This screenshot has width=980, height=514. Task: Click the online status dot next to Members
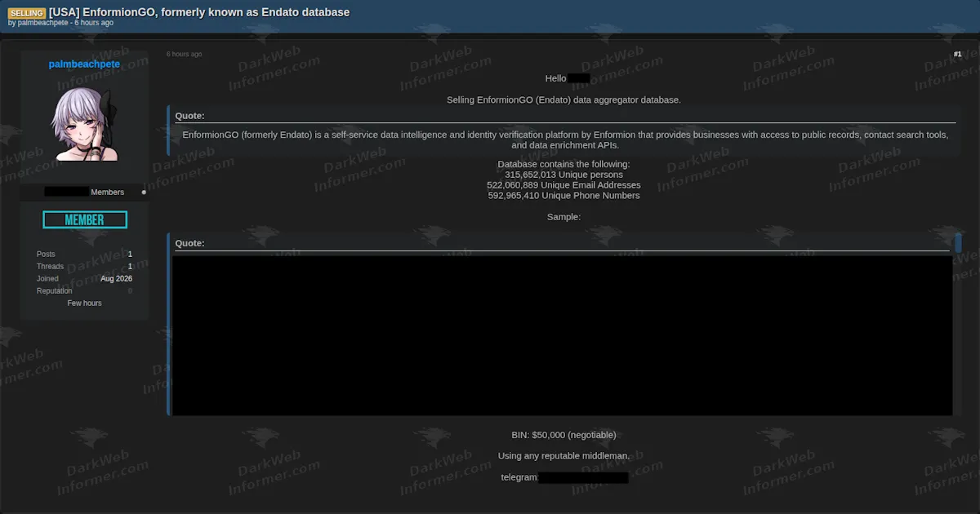144,193
